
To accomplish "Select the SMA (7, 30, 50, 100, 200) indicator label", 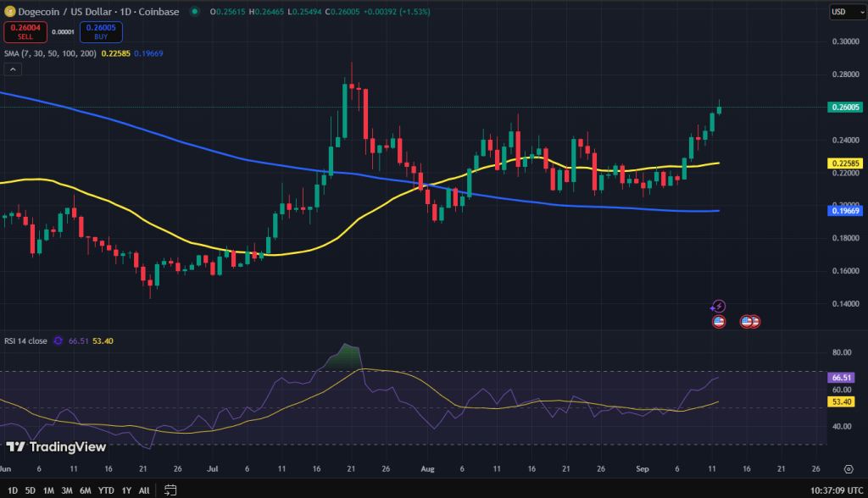I will 50,53.
